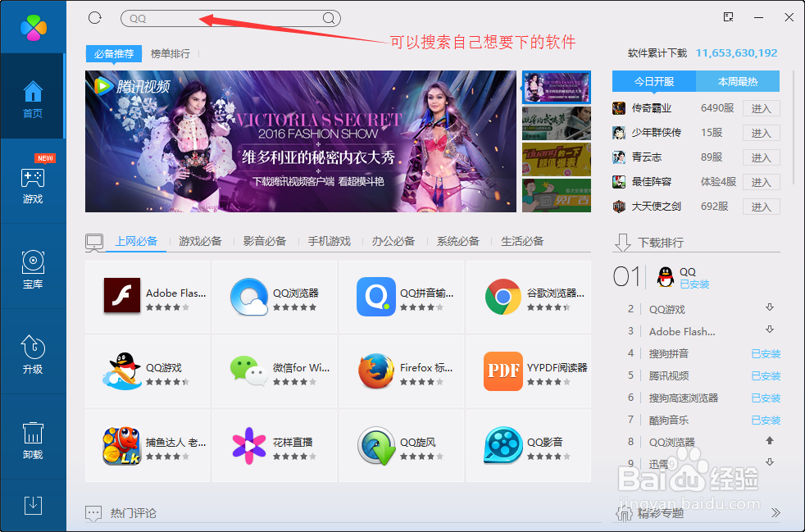805x532 pixels.
Task: Select the third duang banner thumbnail
Action: pos(557,159)
